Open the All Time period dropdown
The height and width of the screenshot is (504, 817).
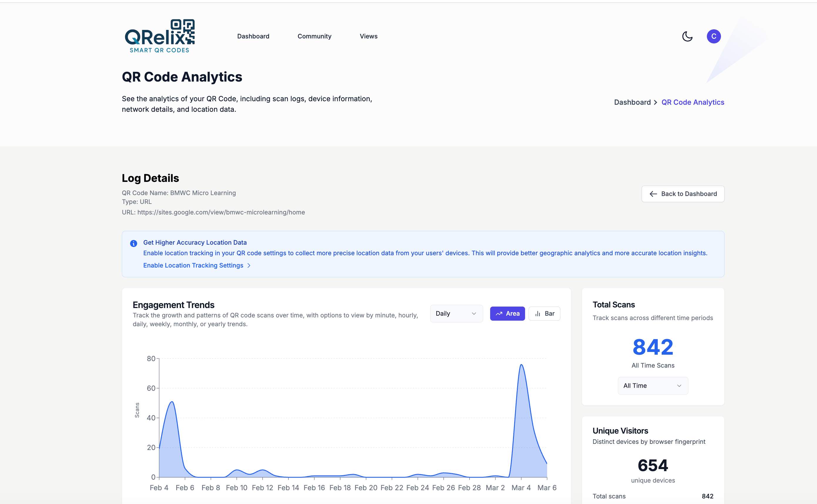653,386
